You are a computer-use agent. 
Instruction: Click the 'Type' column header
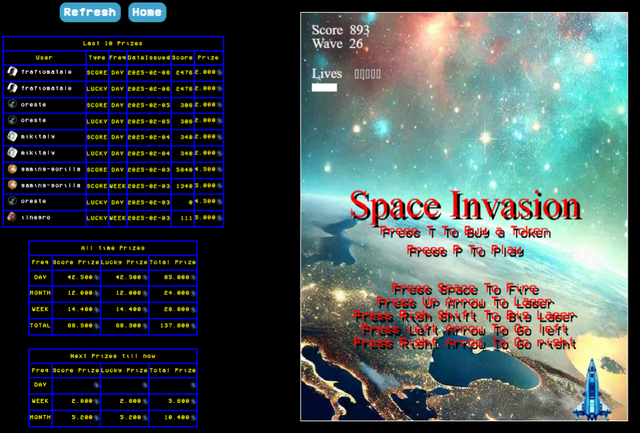point(97,58)
